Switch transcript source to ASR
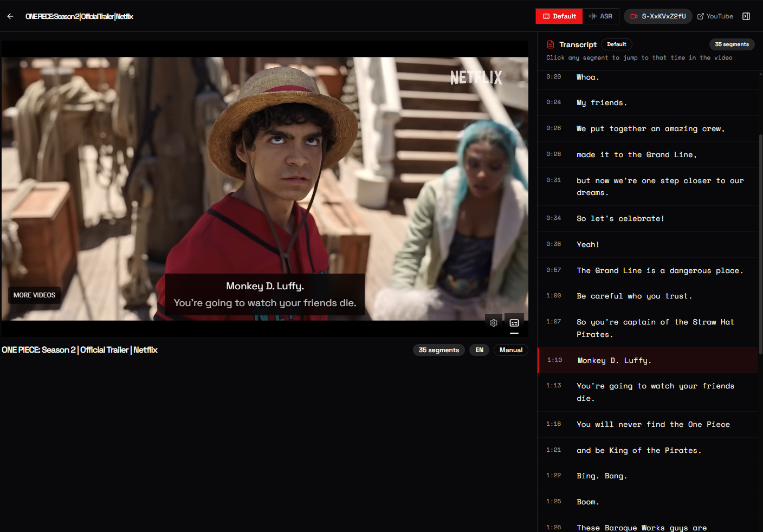763x532 pixels. tap(600, 16)
